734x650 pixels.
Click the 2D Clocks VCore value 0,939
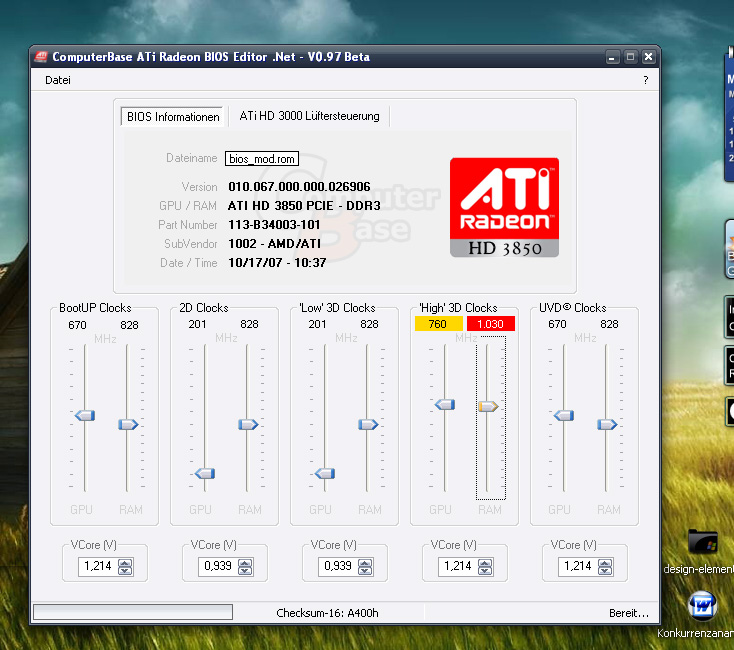[x=218, y=566]
